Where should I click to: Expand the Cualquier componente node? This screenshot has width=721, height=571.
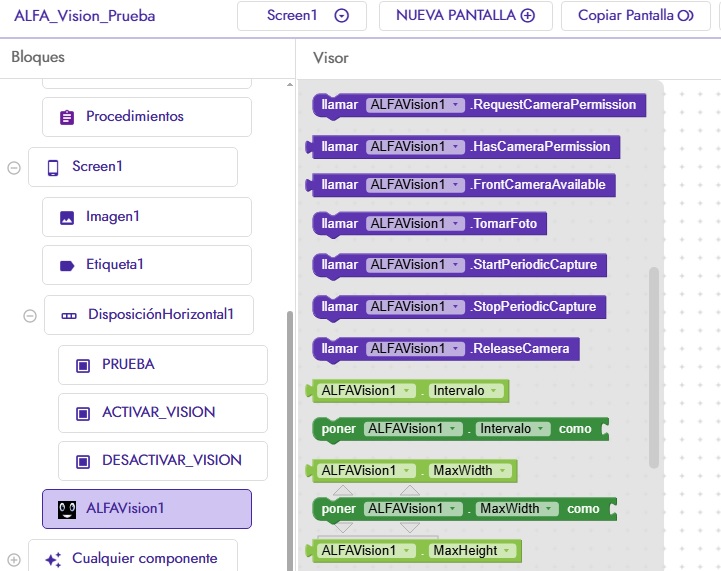coord(14,560)
